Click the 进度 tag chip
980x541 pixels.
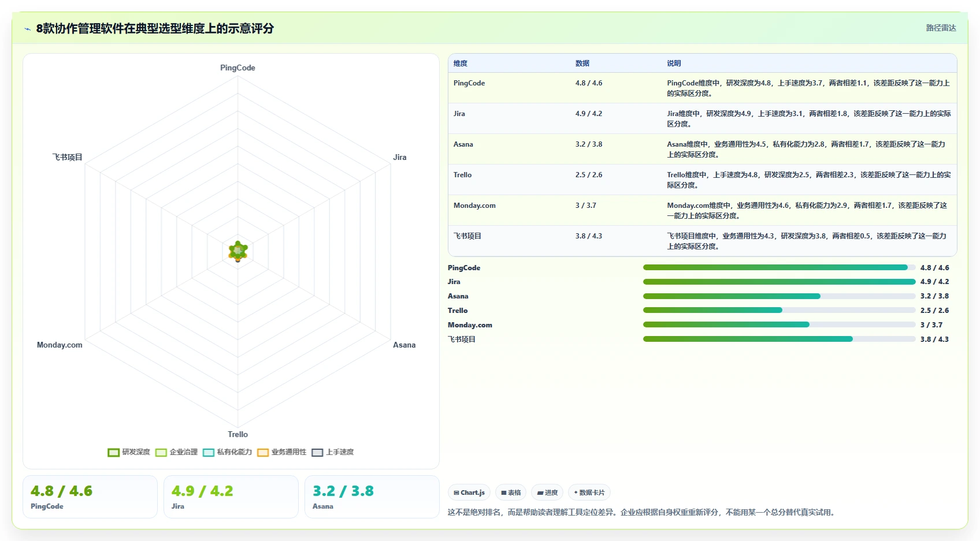click(x=547, y=493)
